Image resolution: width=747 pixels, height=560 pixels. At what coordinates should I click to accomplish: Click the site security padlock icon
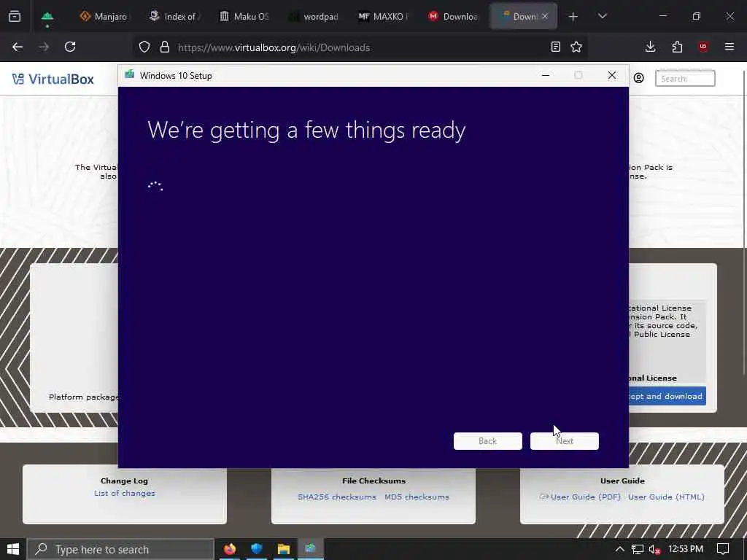(x=165, y=47)
